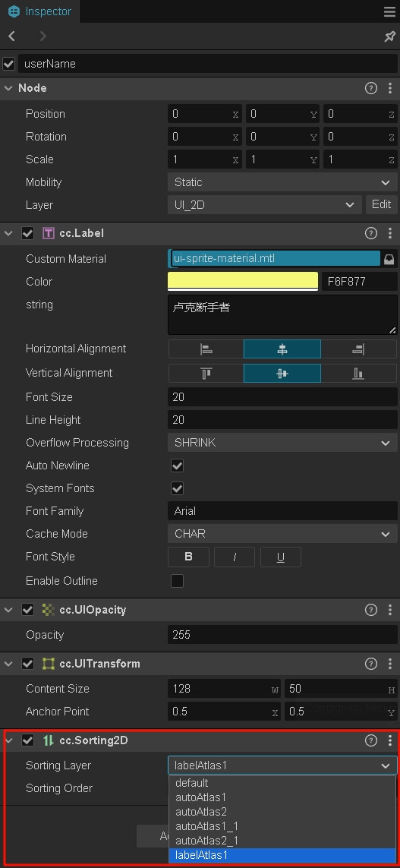Screen dimensions: 400x868
Task: Toggle bold font style
Action: tap(189, 557)
